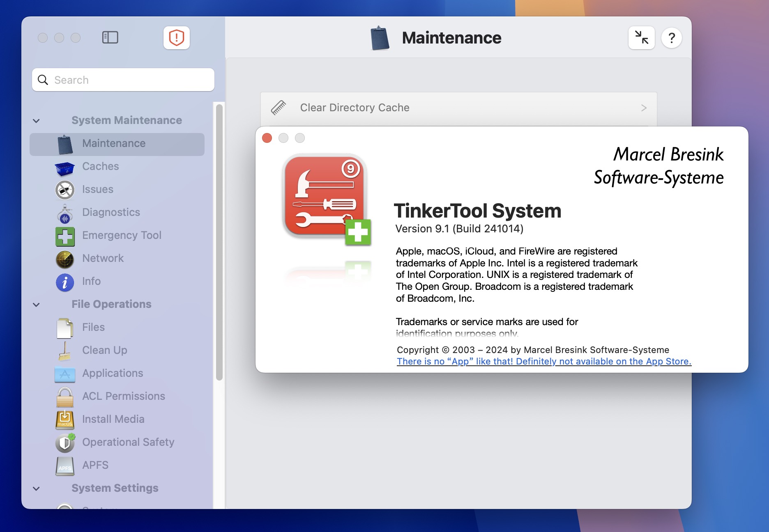Click the Operational Safety shield icon

coord(65,443)
